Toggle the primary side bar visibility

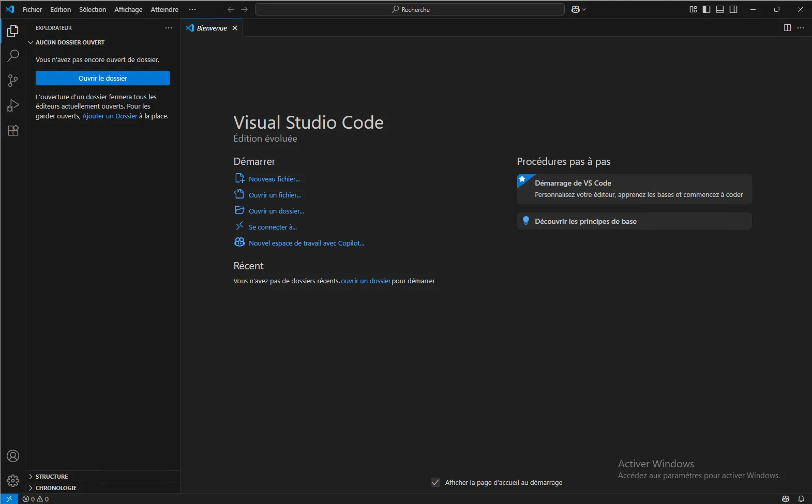(706, 9)
